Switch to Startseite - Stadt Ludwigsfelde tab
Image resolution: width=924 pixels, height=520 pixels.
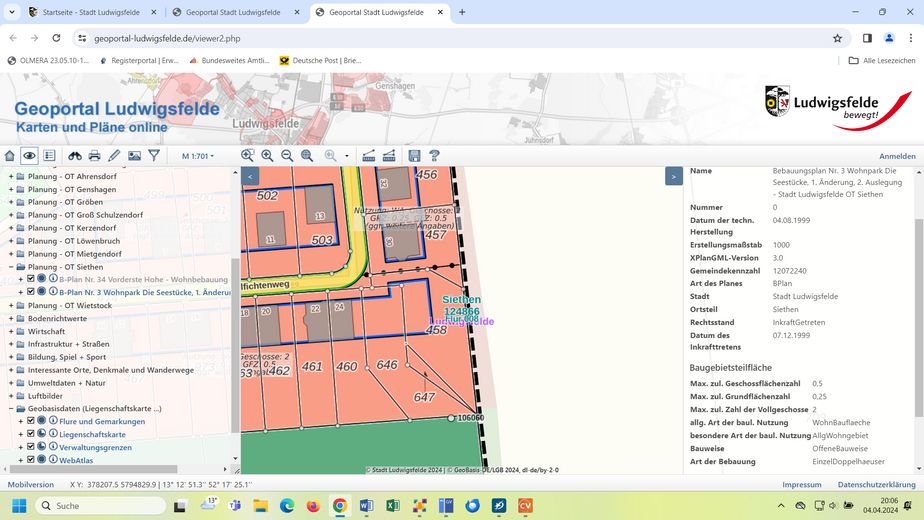coord(91,12)
